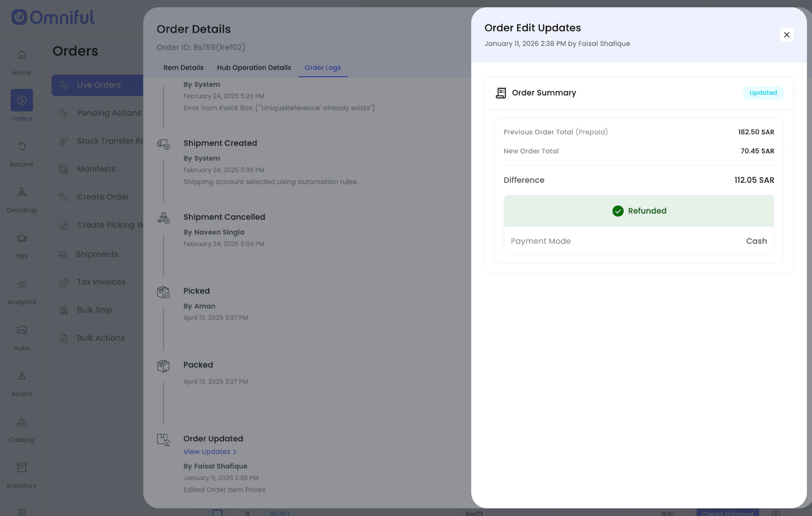Click the Omniful logo

pos(53,17)
